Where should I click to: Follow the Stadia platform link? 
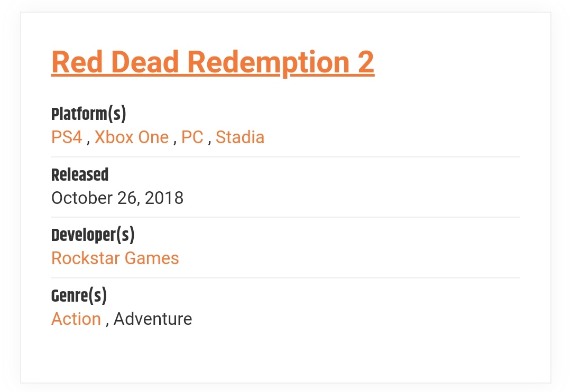pyautogui.click(x=240, y=137)
